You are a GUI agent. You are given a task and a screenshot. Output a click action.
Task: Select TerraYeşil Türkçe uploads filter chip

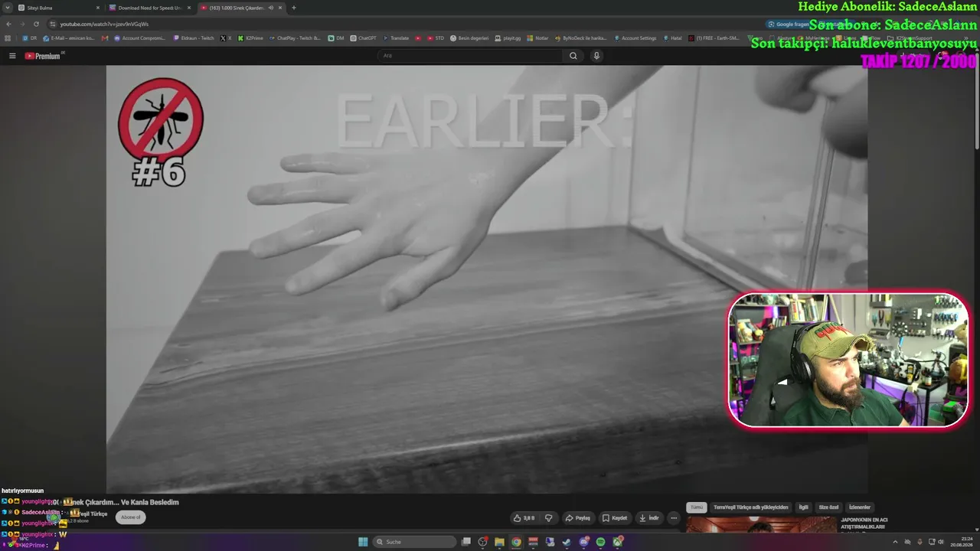tap(750, 507)
